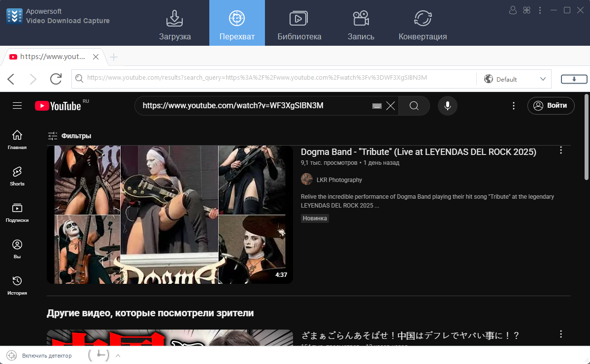Switch to the Перехват tab
590x364 pixels.
coord(237,23)
